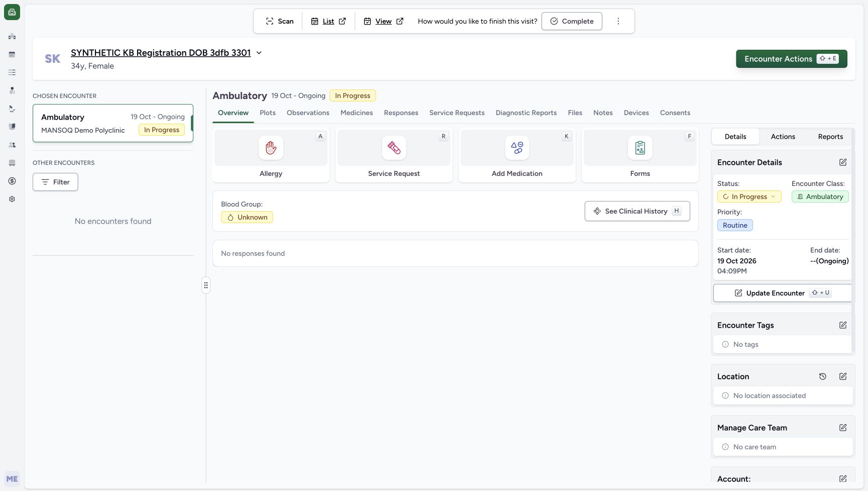Screen dimensions: 868x491
Task: Open the dollar billing sidebar icon
Action: [x=12, y=181]
